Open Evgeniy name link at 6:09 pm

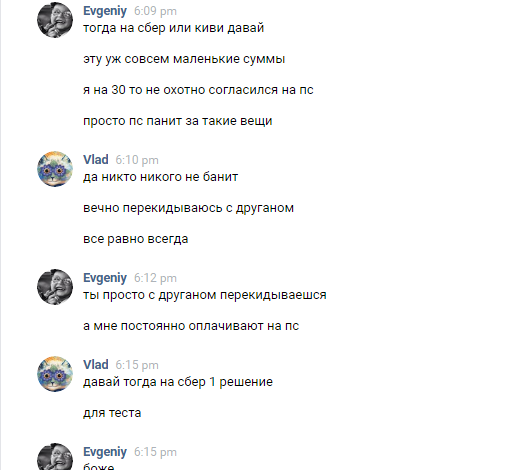click(105, 11)
